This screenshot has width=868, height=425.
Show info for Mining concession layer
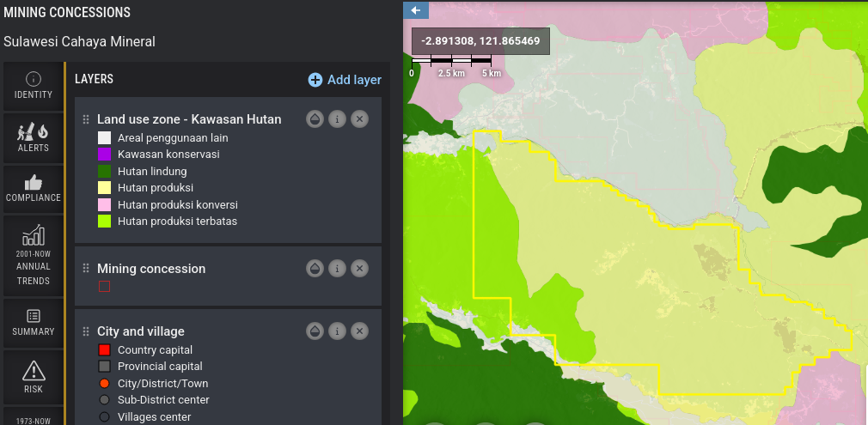pos(337,269)
